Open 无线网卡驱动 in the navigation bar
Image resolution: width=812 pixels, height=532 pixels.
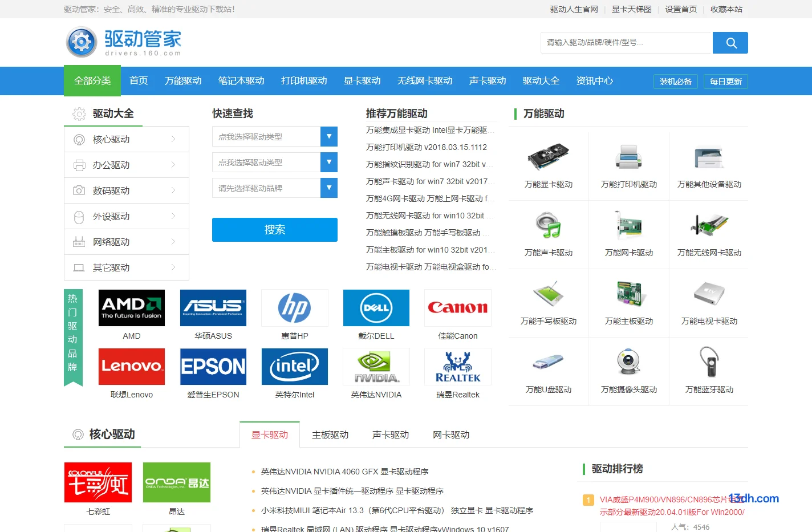pyautogui.click(x=425, y=81)
